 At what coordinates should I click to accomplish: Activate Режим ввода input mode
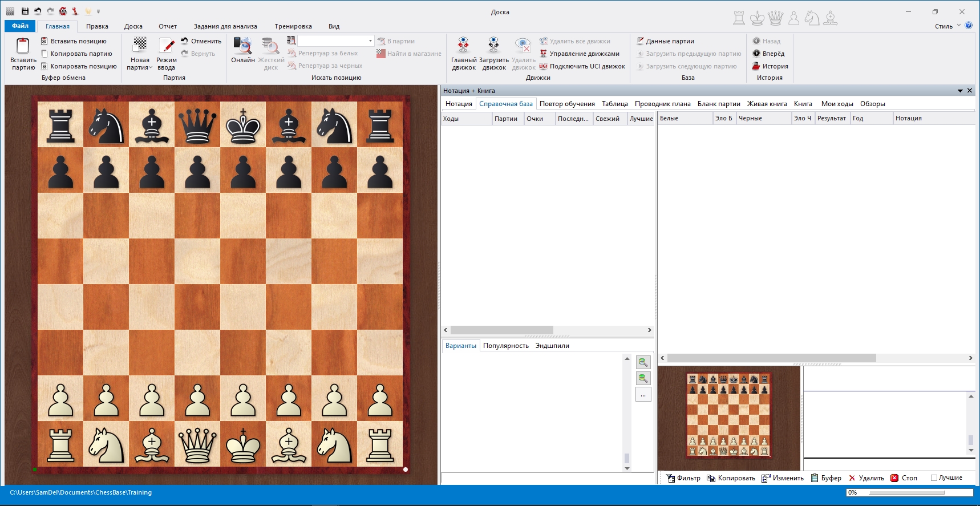click(x=166, y=46)
